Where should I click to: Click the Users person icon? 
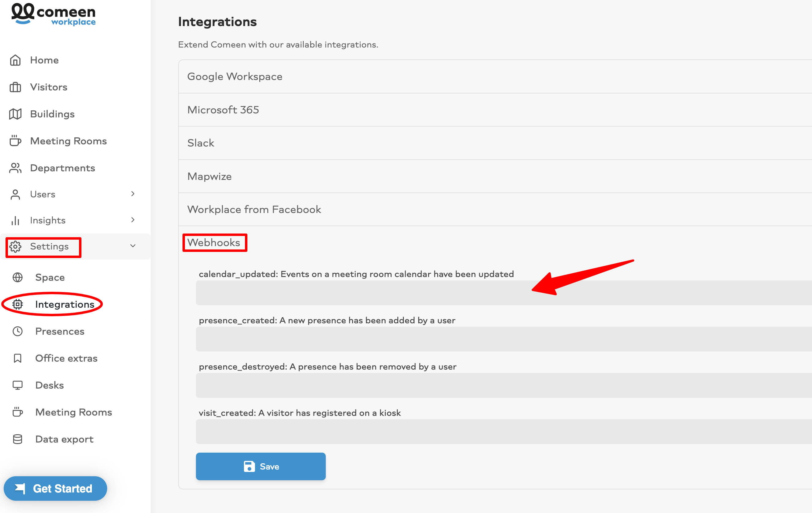pyautogui.click(x=15, y=194)
